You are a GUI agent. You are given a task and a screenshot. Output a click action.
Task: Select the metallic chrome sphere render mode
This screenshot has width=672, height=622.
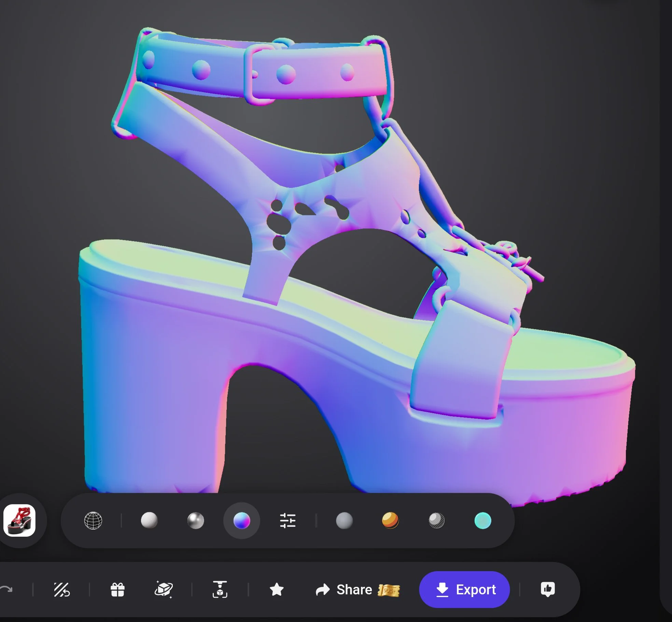(196, 521)
